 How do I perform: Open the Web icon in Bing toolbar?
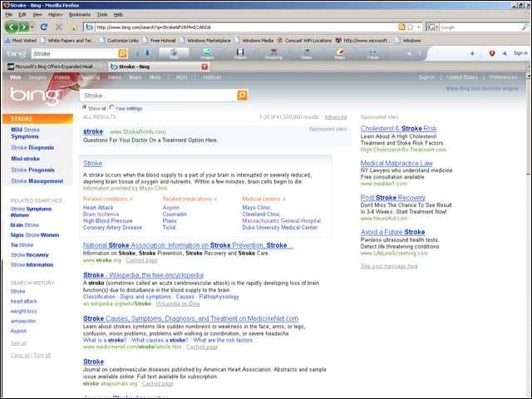coord(174,53)
